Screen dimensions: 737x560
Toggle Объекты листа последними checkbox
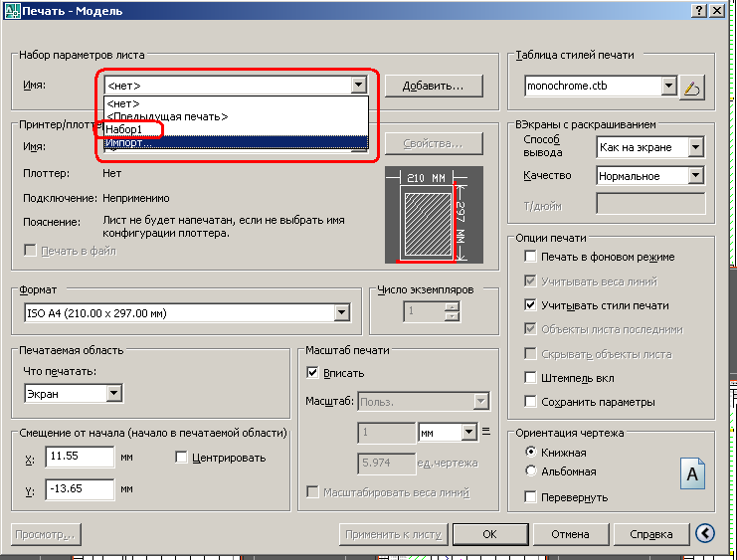[x=530, y=328]
